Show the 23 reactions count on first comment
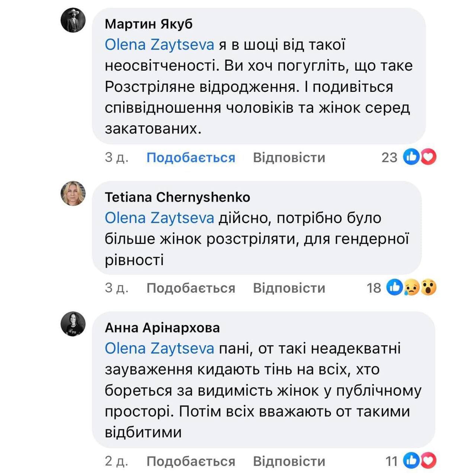Viewport: 449px width, 476px height. point(389,158)
